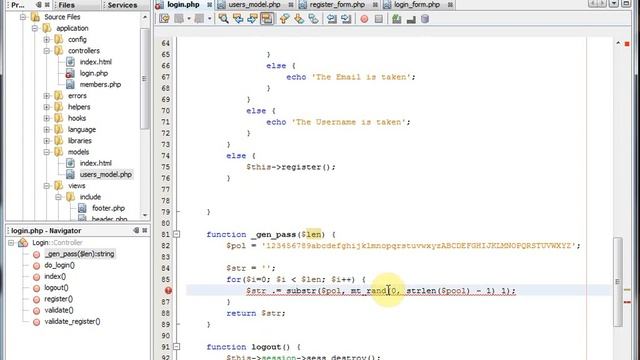Open the Back history dropdown arrow
640x360 pixels.
[x=189, y=19]
